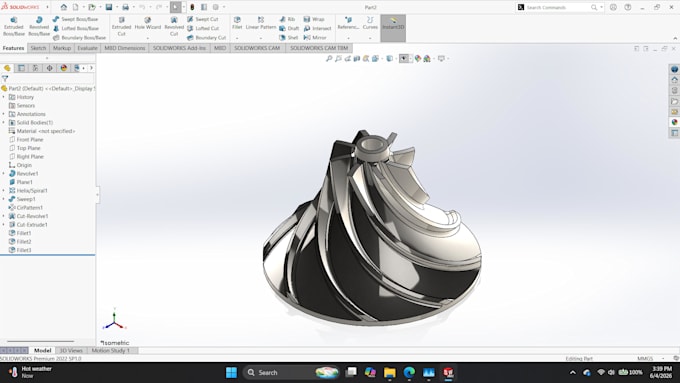
Task: Open Reference Geometry tools
Action: 348,23
